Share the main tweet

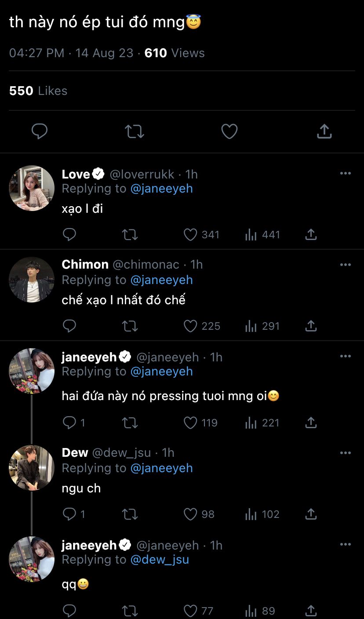click(x=324, y=131)
